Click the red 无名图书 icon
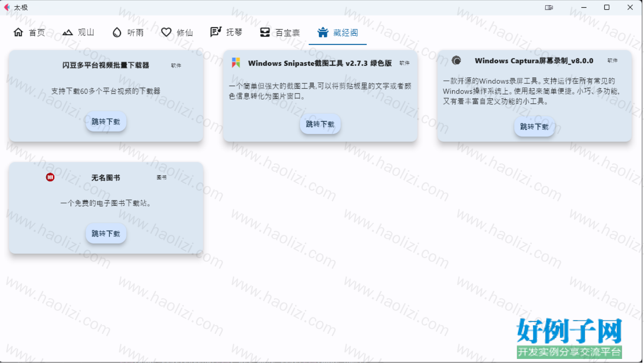 [50, 177]
